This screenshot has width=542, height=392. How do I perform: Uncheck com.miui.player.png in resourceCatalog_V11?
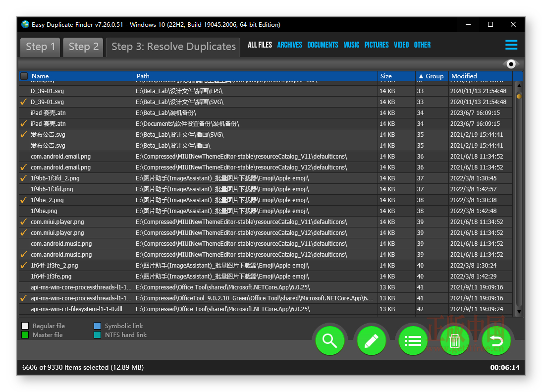(x=23, y=222)
